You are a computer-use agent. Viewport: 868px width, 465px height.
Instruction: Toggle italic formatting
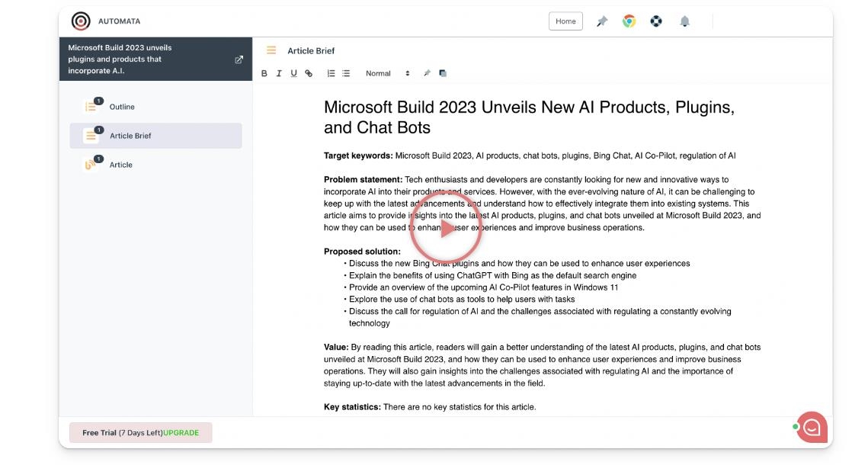tap(279, 73)
